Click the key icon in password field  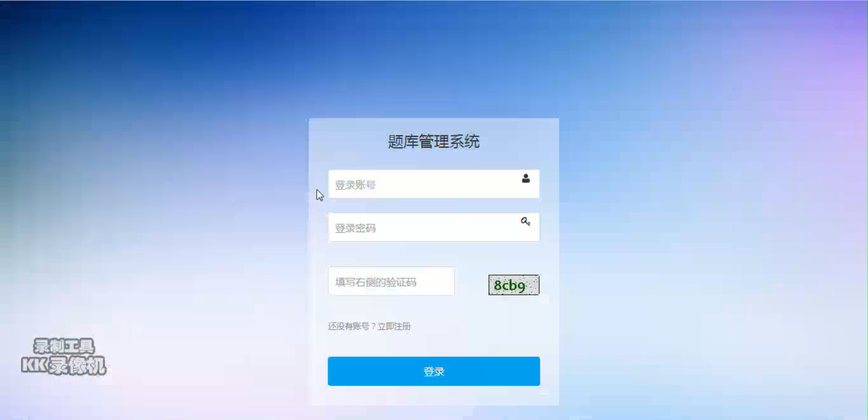click(526, 222)
